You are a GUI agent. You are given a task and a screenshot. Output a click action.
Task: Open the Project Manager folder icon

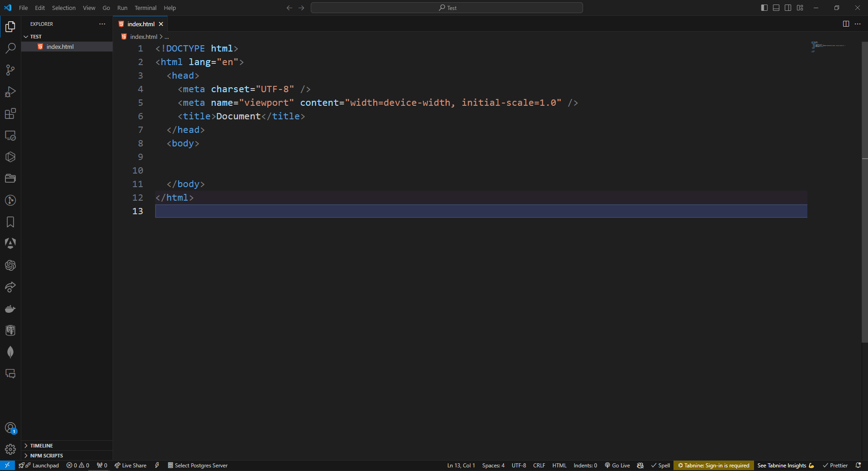[x=10, y=179]
